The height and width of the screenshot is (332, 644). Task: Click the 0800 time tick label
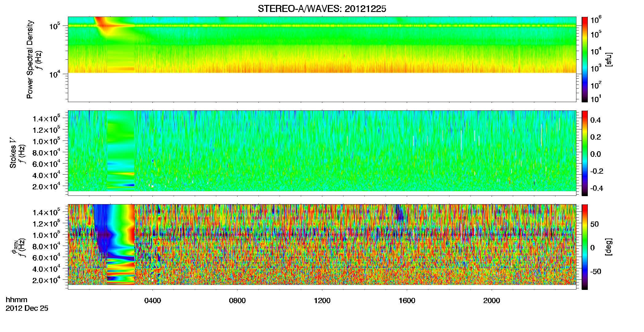pyautogui.click(x=237, y=300)
